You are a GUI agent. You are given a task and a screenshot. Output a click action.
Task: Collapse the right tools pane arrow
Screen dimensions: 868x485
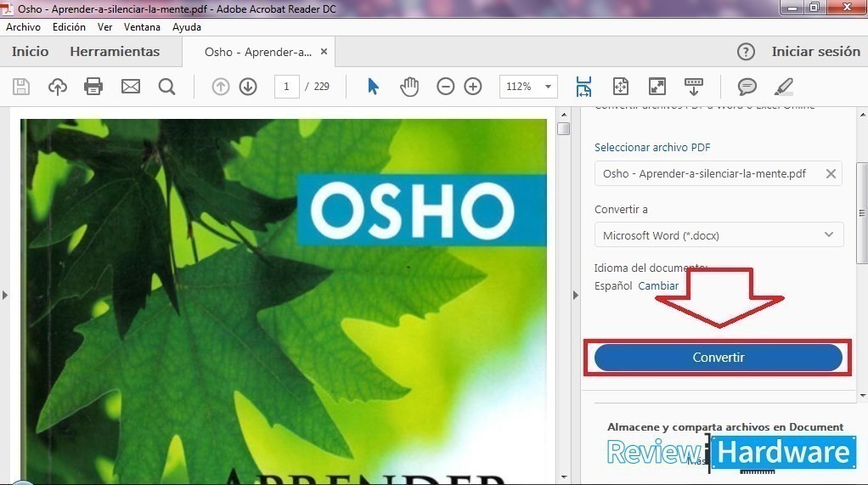[x=575, y=295]
